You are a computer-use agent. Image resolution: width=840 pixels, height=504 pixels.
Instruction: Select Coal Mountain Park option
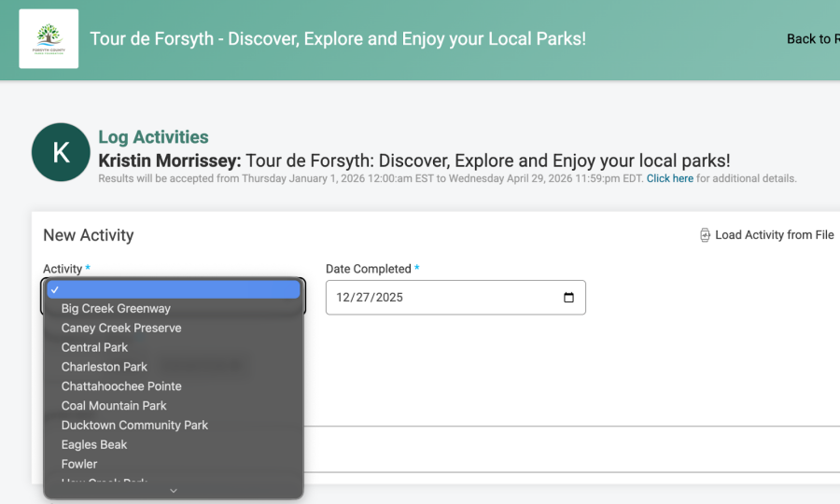pos(114,406)
